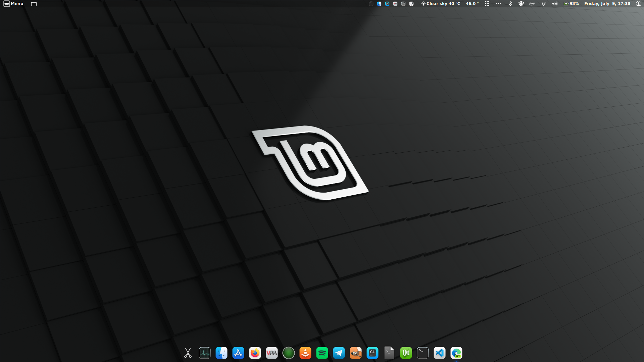This screenshot has height=362, width=644.
Task: Click the shield security icon in panel
Action: click(521, 4)
